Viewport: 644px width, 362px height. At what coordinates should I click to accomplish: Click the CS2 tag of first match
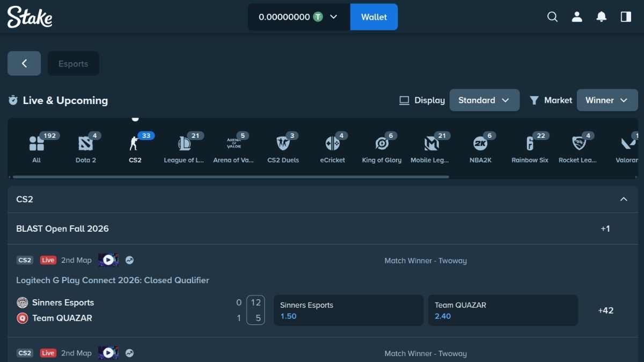(x=25, y=260)
